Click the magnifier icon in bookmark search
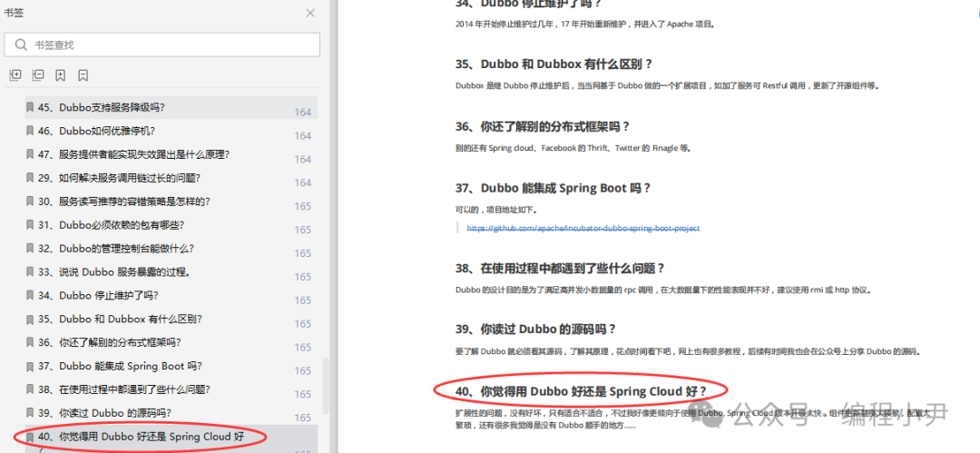The image size is (980, 453). 21,44
